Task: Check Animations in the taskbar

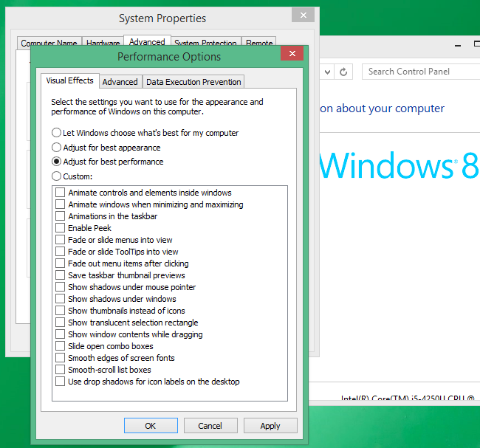Action: pyautogui.click(x=61, y=216)
